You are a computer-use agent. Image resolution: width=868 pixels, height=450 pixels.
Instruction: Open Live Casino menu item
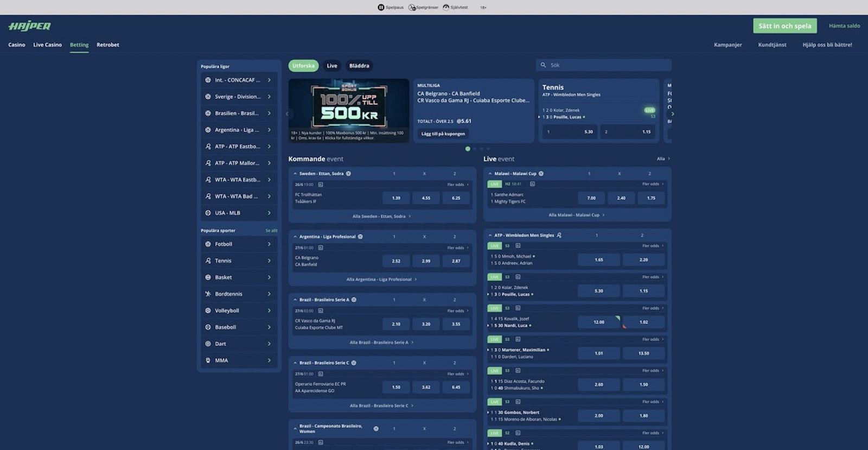pyautogui.click(x=47, y=45)
